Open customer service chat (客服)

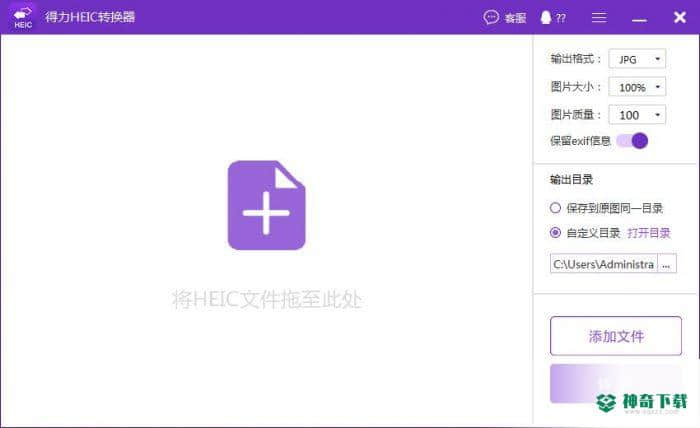[x=504, y=18]
